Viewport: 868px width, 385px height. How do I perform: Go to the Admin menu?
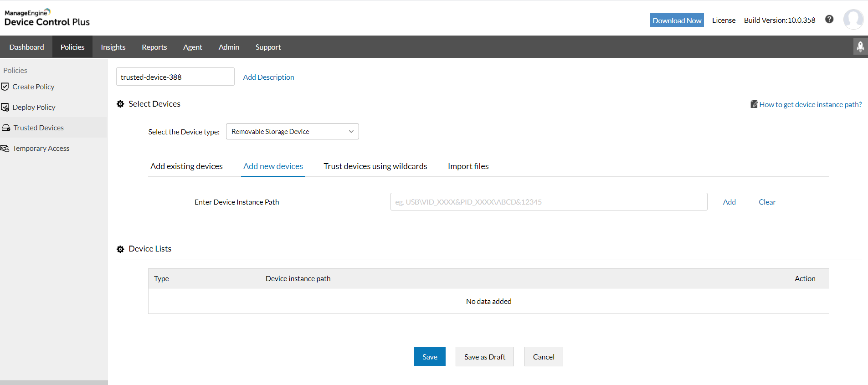(229, 47)
